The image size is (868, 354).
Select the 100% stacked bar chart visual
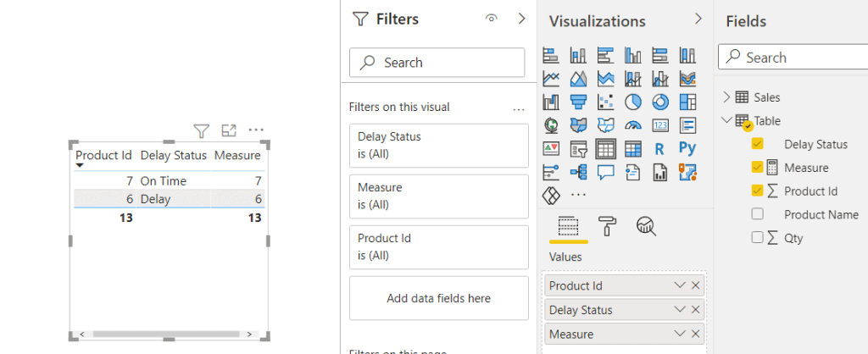point(660,55)
